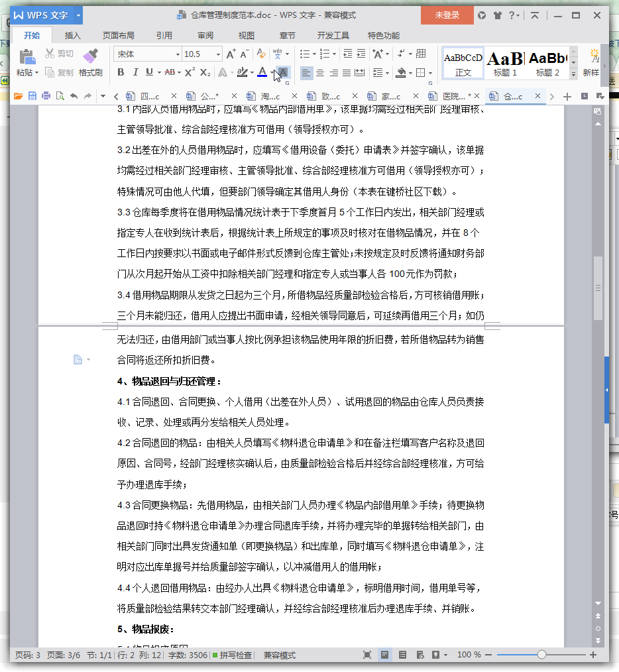Open the WPS 文字 application menu arrow

coord(78,15)
